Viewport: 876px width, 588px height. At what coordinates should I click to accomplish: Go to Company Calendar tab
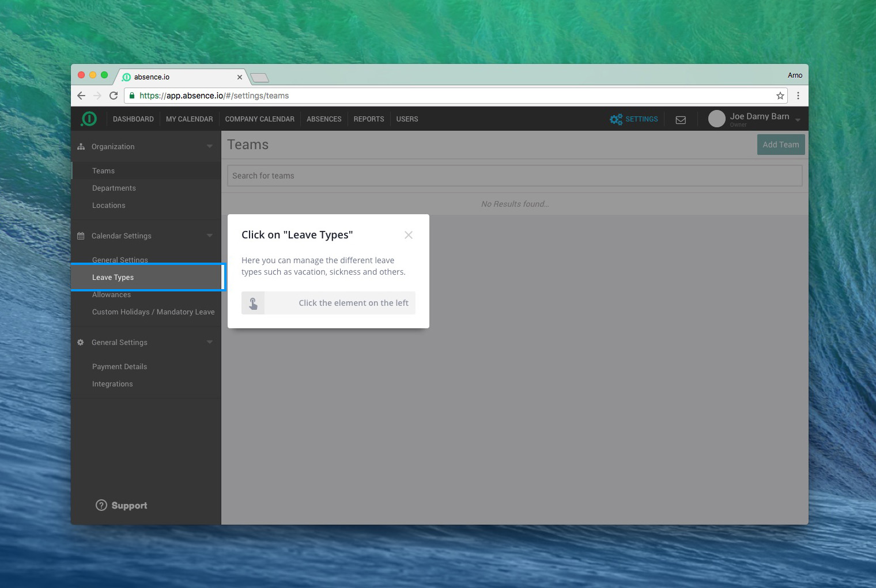259,119
